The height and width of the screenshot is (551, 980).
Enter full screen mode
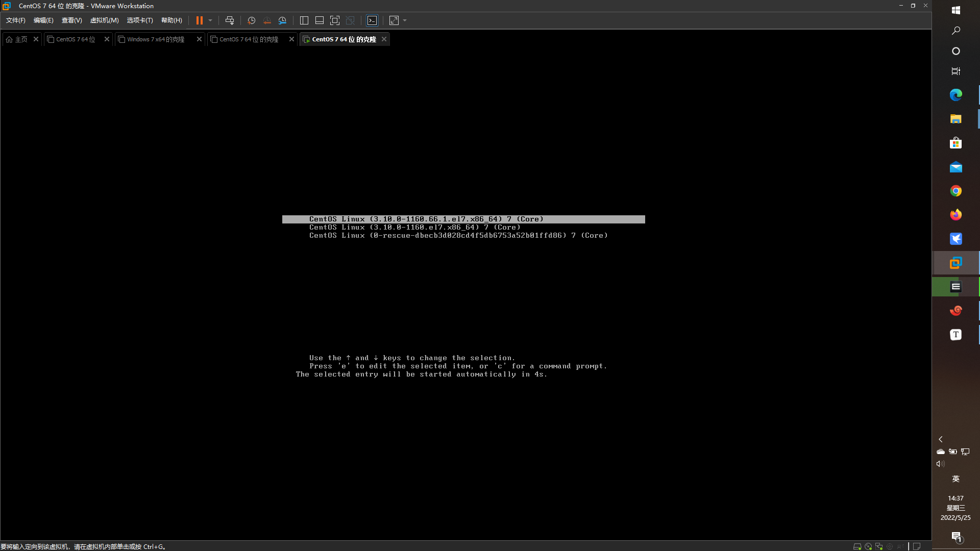(335, 20)
